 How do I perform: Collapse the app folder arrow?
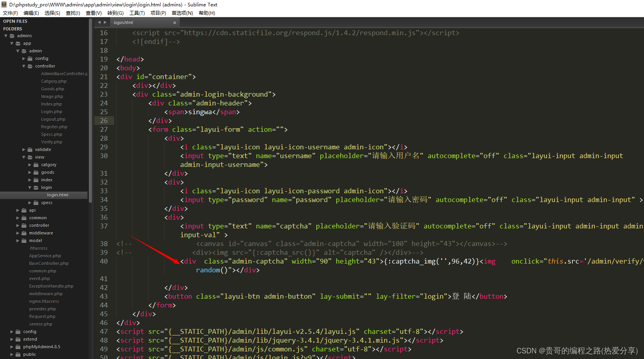pos(12,43)
